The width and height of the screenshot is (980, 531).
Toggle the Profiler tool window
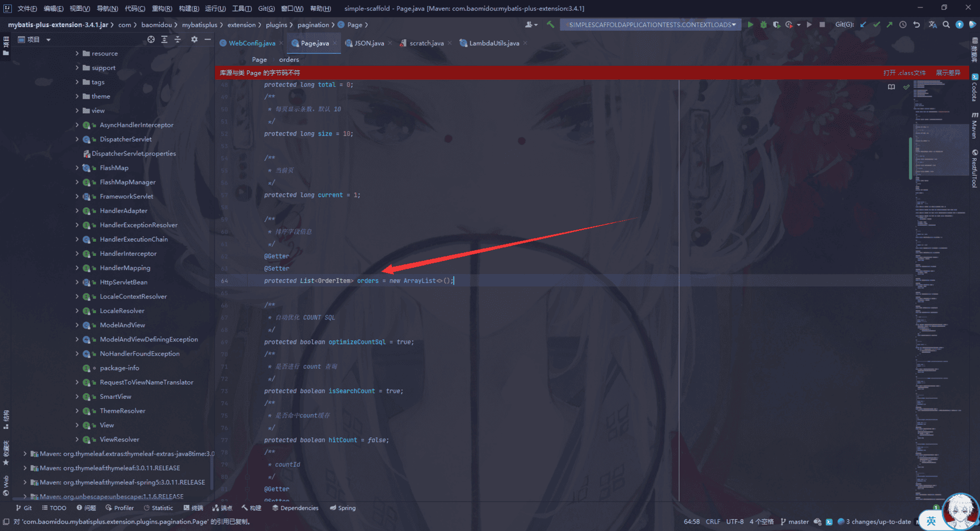point(120,508)
